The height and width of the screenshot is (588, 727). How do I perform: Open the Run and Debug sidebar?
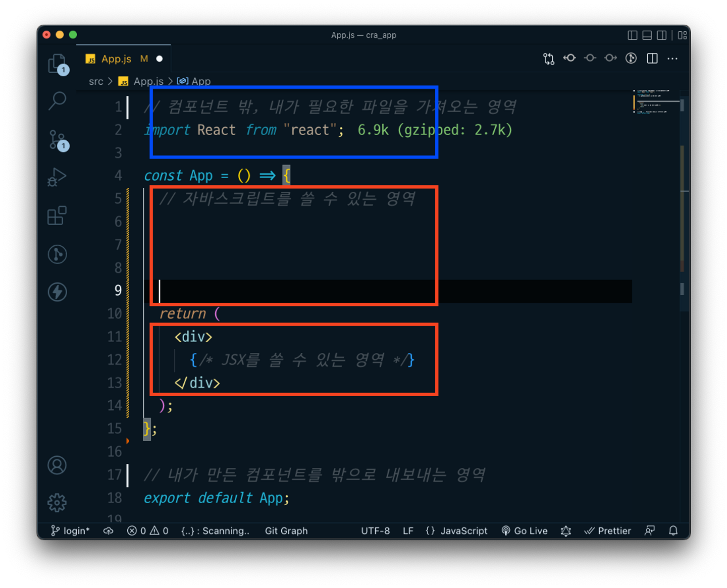coord(57,177)
